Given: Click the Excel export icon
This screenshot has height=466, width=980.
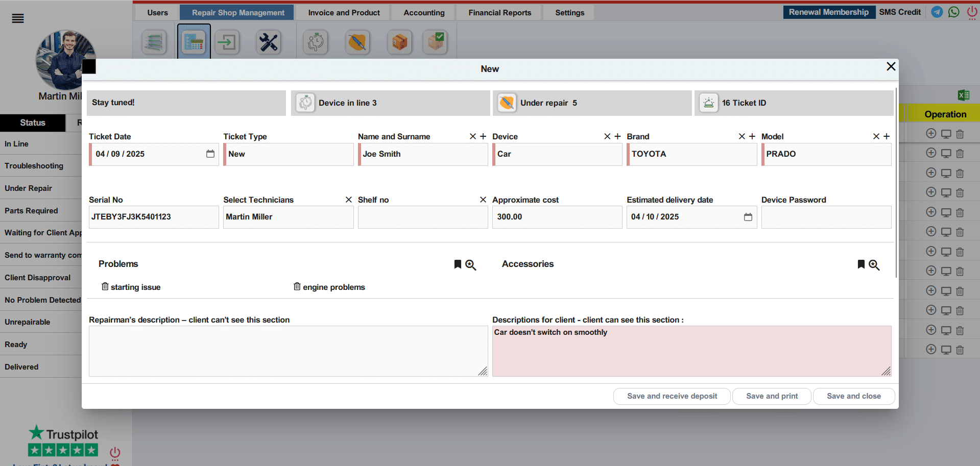Looking at the screenshot, I should (x=964, y=95).
